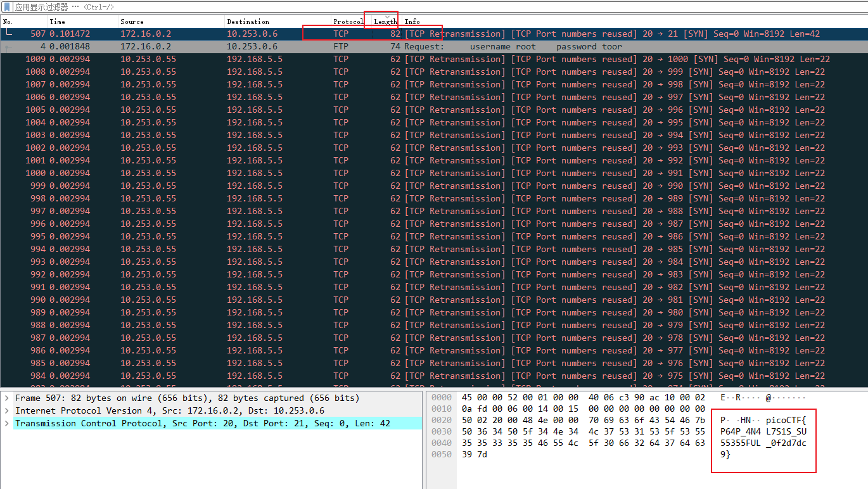Sort by the Info column header
Screen dimensions: 868x489
634,22
